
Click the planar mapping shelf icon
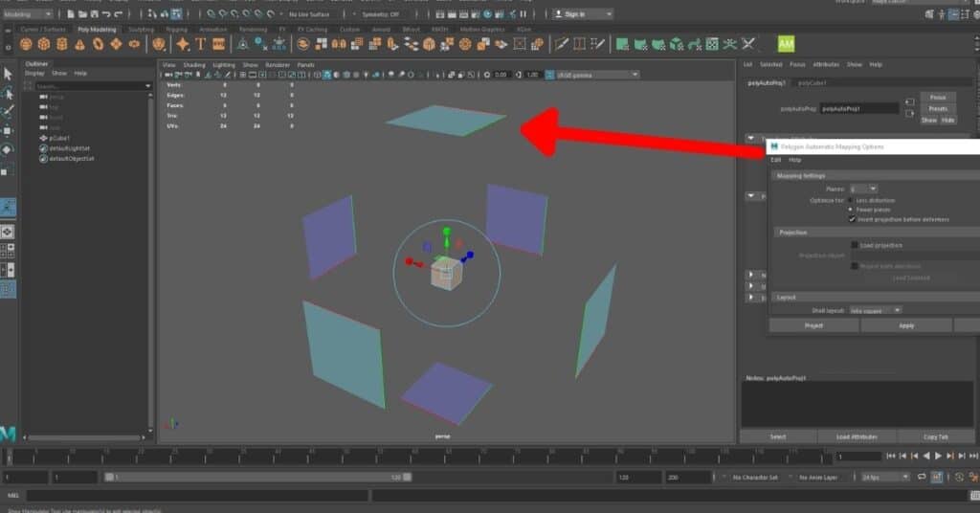point(622,44)
